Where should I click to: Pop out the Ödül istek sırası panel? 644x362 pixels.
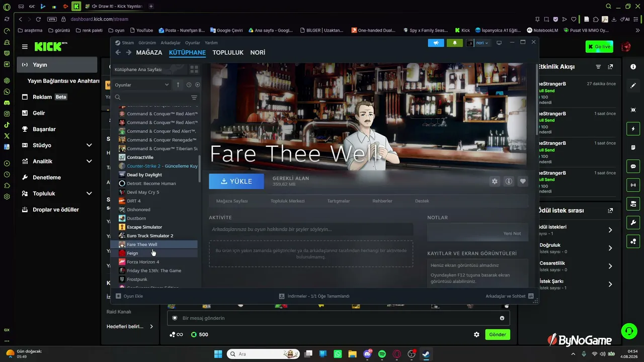(x=610, y=211)
